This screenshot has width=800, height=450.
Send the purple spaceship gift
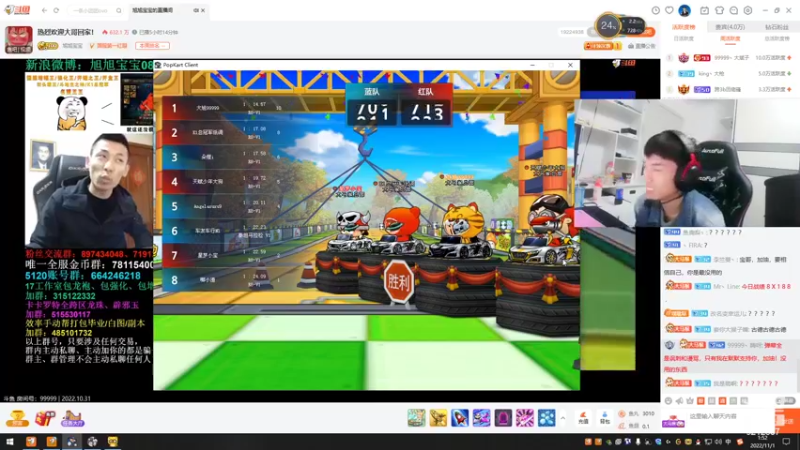click(481, 418)
